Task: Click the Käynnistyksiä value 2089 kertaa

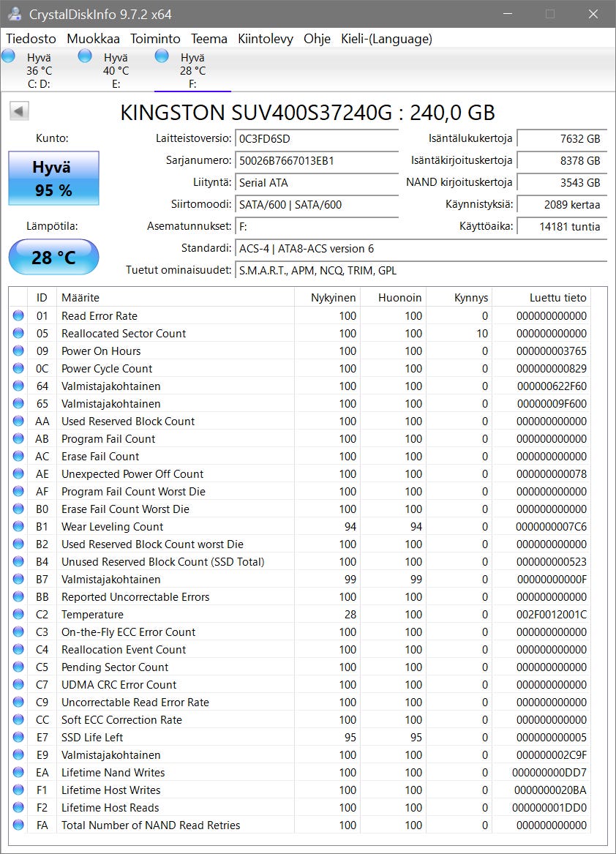Action: tap(562, 205)
